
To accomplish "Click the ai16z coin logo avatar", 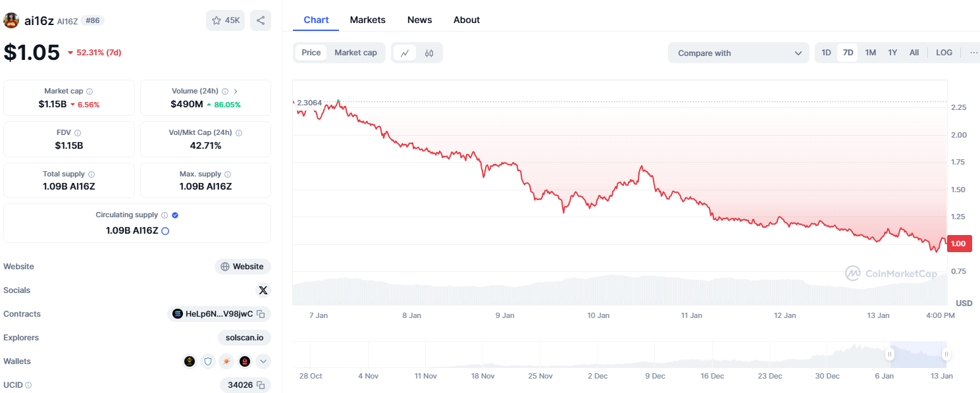I will (x=11, y=20).
